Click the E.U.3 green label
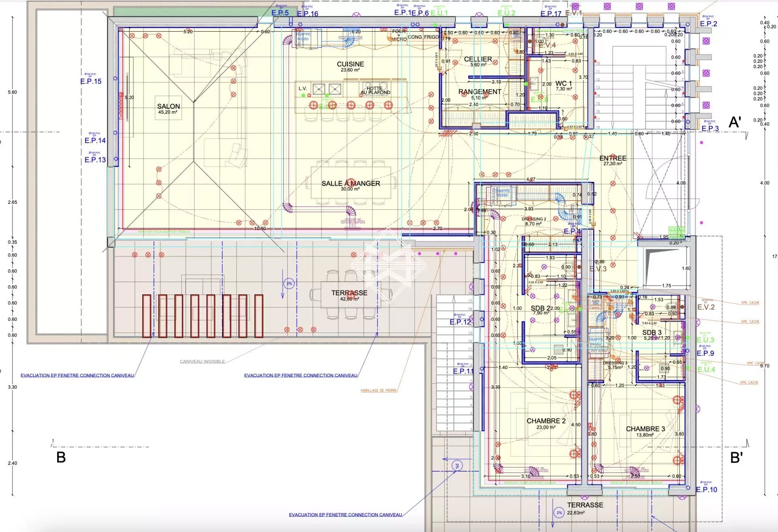 (x=705, y=340)
